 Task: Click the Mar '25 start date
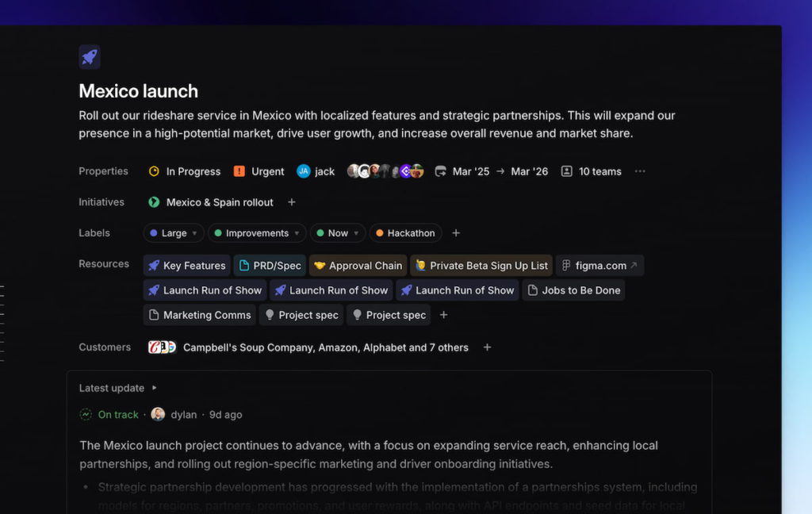(x=470, y=171)
